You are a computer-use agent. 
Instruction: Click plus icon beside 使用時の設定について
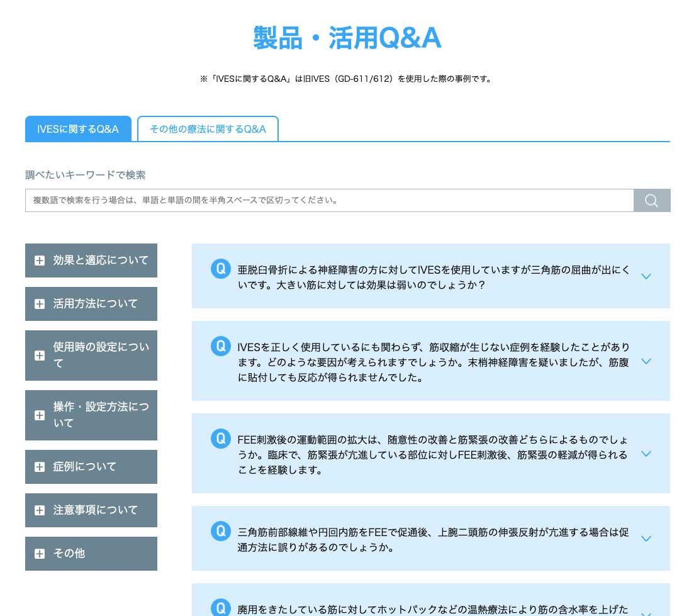(x=40, y=356)
